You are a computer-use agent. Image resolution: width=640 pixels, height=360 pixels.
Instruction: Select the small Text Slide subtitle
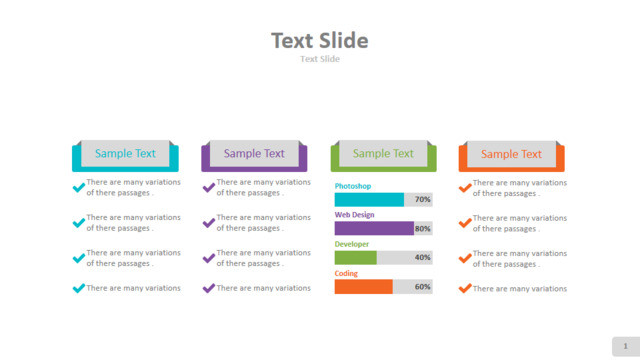[320, 59]
